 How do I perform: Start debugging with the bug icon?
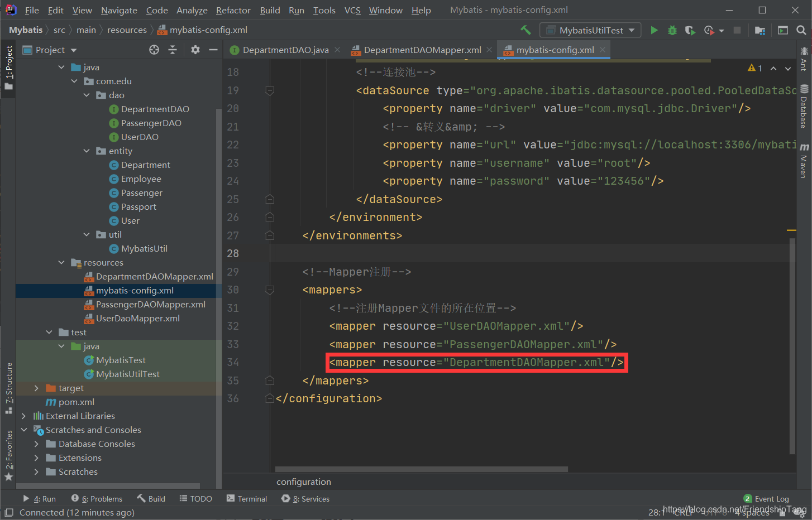tap(672, 30)
